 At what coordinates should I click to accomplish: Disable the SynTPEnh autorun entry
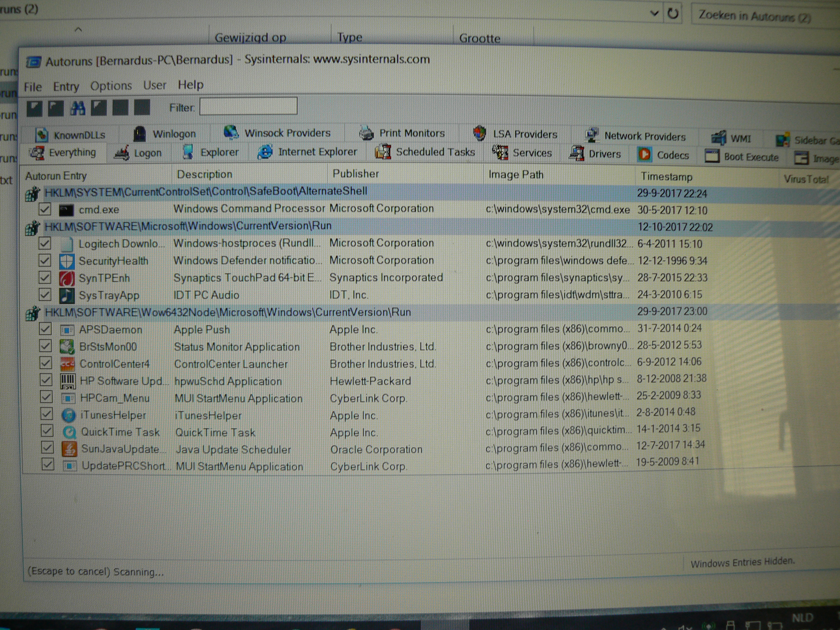45,278
